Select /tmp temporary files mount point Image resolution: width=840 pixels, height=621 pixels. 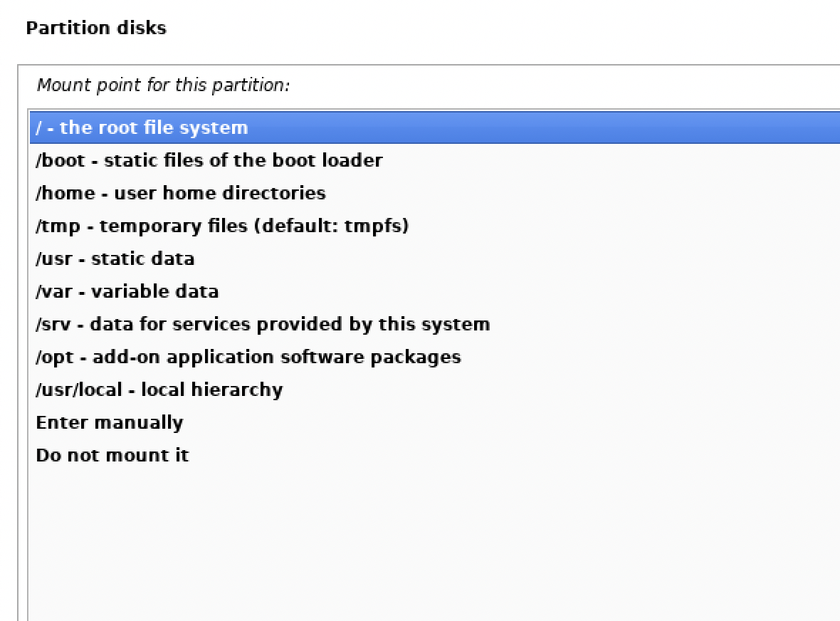(221, 226)
